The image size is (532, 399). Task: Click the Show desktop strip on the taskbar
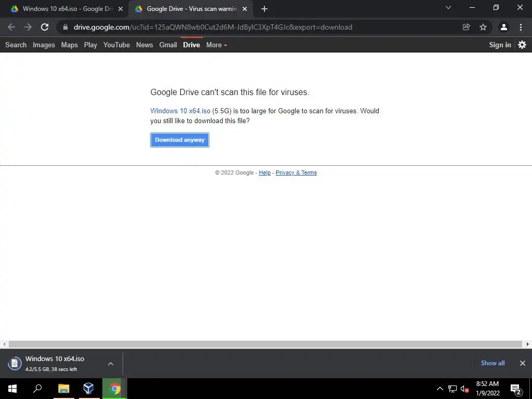(530, 389)
